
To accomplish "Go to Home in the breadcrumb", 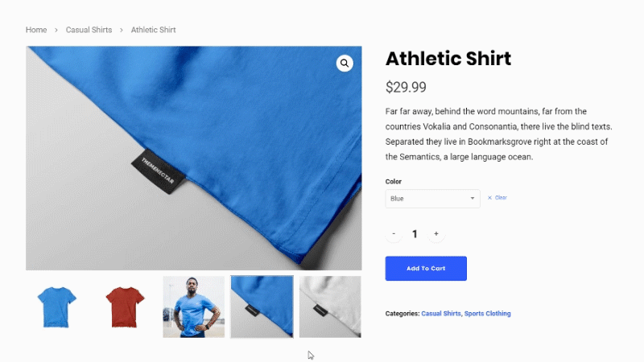I will tap(36, 30).
